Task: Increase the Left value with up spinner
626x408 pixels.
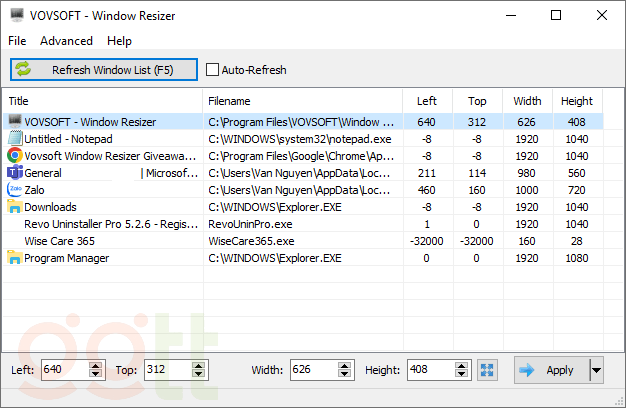Action: click(96, 366)
